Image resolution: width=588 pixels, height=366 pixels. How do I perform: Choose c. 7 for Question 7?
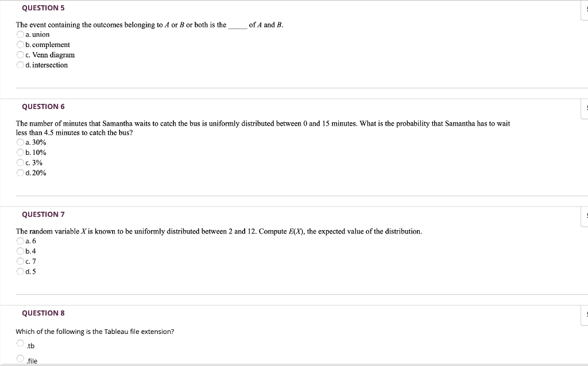click(20, 261)
